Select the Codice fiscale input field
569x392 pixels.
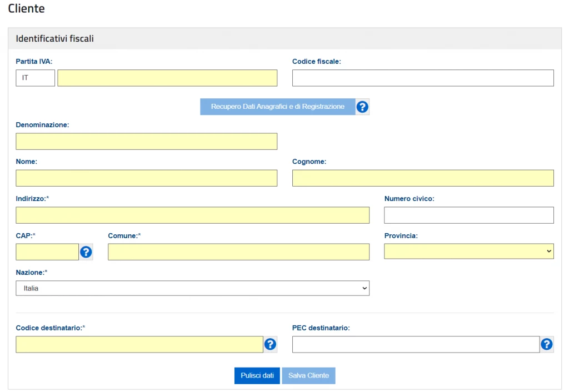(423, 78)
